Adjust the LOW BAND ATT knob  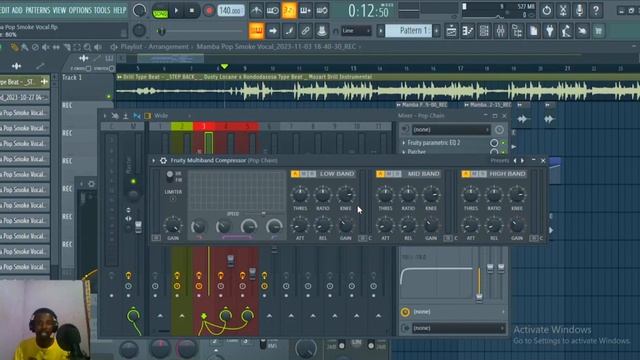tap(300, 225)
